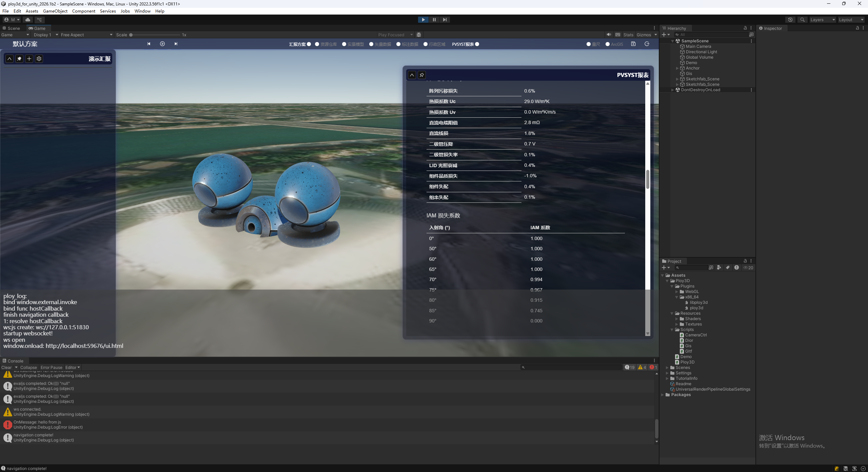
Task: Click the Unity Pause button
Action: click(x=434, y=20)
